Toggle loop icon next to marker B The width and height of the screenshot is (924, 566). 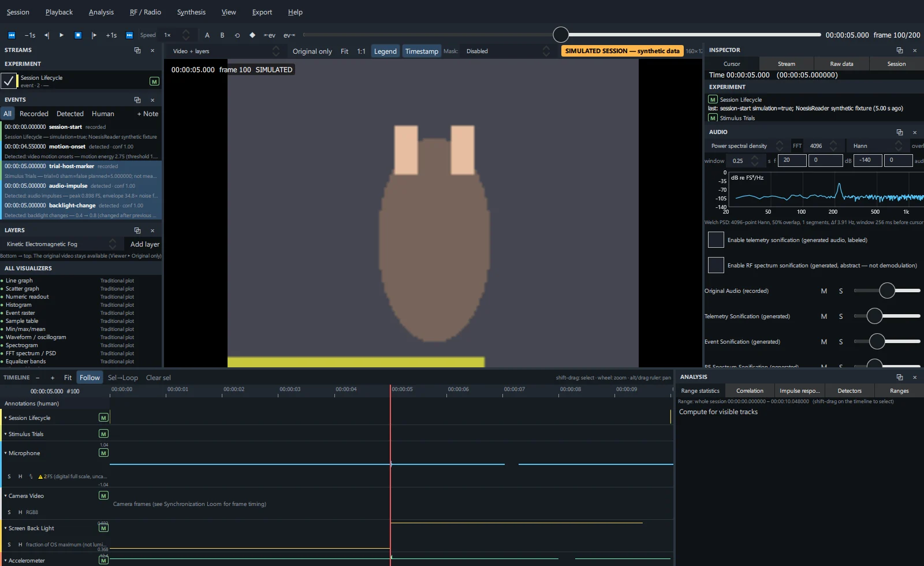point(237,35)
